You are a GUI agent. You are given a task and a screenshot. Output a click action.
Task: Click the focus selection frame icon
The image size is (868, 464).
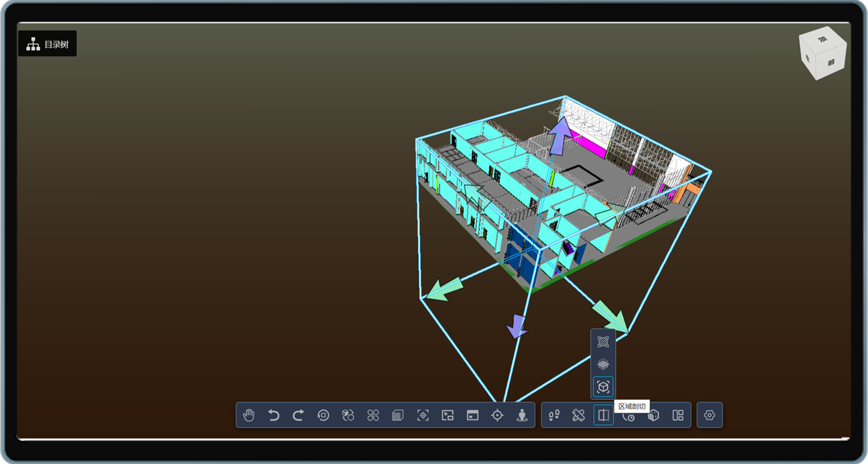[423, 415]
